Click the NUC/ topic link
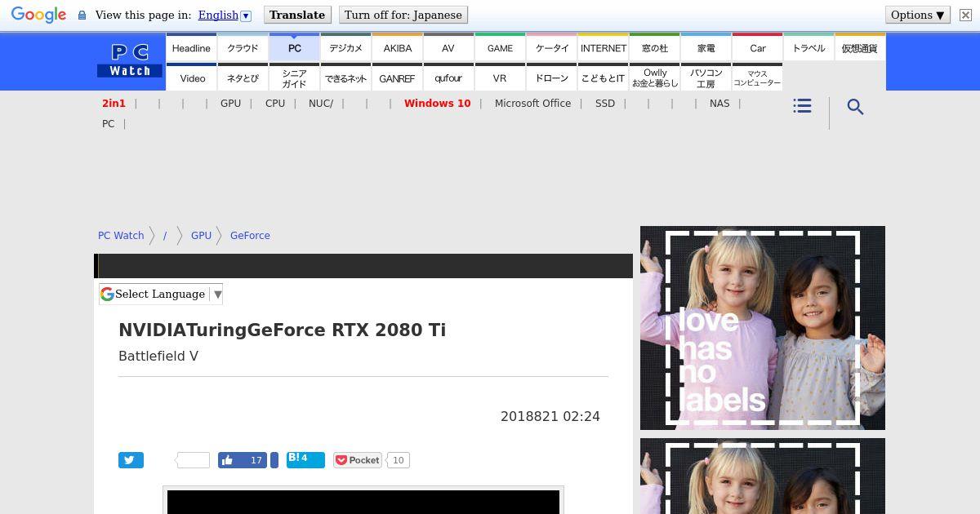The image size is (980, 514). 321,104
